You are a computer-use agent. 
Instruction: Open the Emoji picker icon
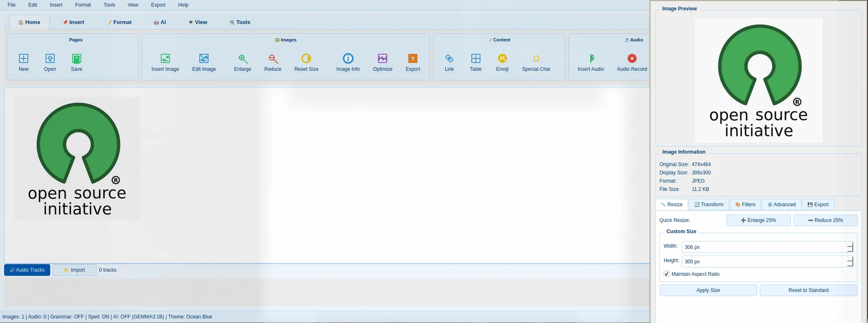[502, 58]
